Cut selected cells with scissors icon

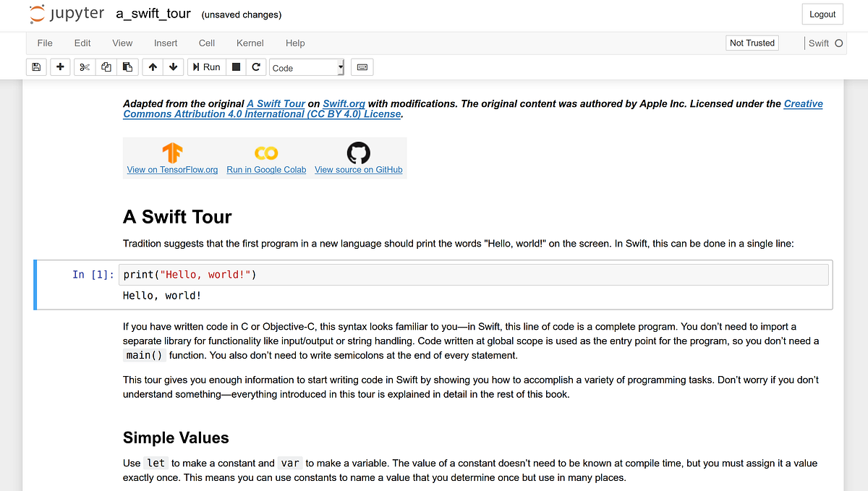84,67
